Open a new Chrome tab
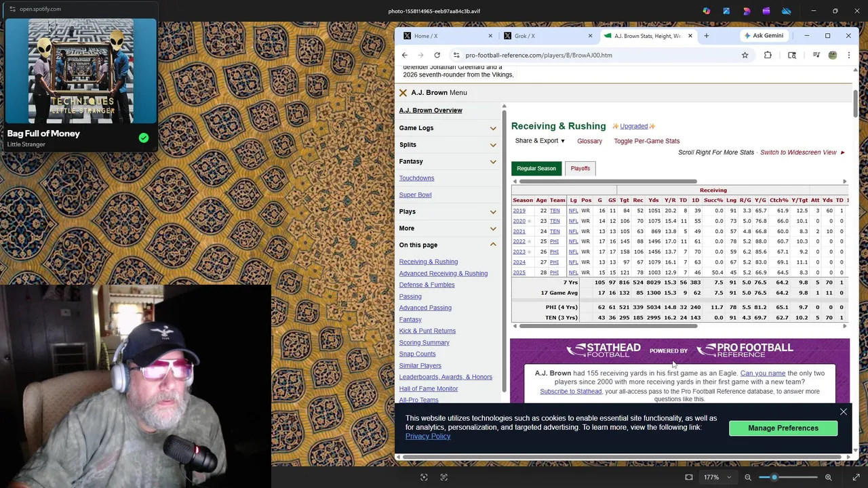The image size is (868, 488). pyautogui.click(x=706, y=35)
